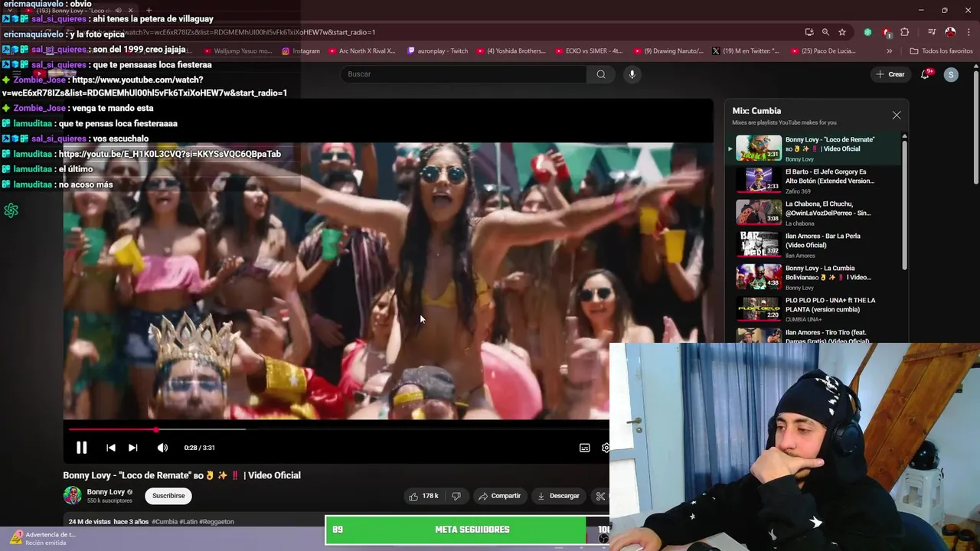980x551 pixels.
Task: Bookmark this page with the star icon
Action: (842, 32)
